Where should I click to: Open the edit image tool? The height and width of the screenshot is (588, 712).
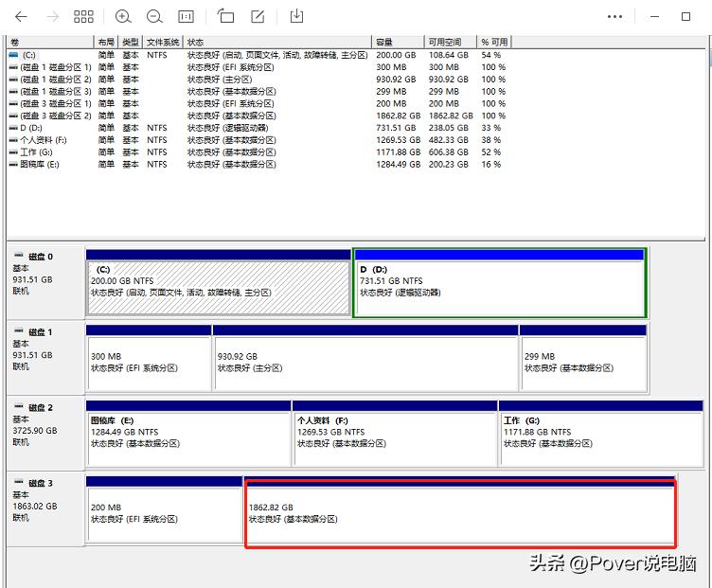point(257,16)
